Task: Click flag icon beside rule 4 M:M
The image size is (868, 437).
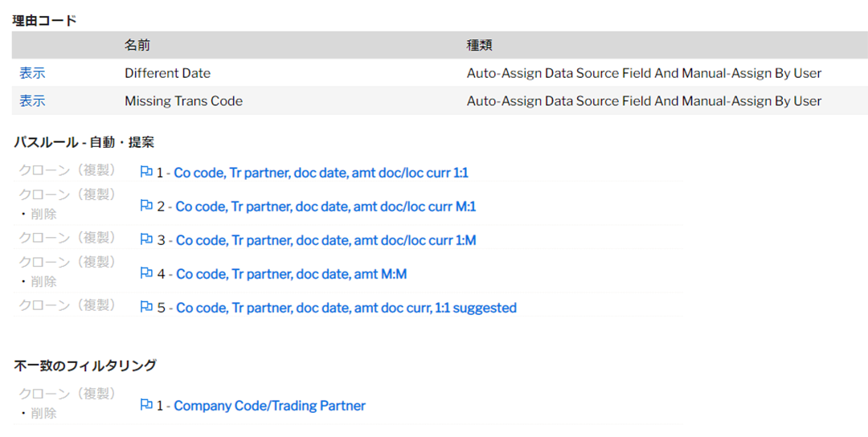Action: [x=146, y=273]
